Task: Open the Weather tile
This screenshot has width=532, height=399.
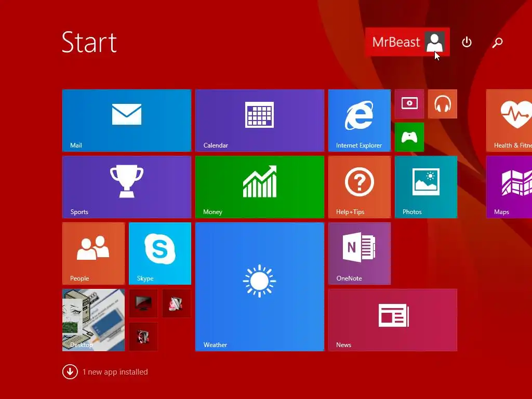Action: tap(260, 287)
